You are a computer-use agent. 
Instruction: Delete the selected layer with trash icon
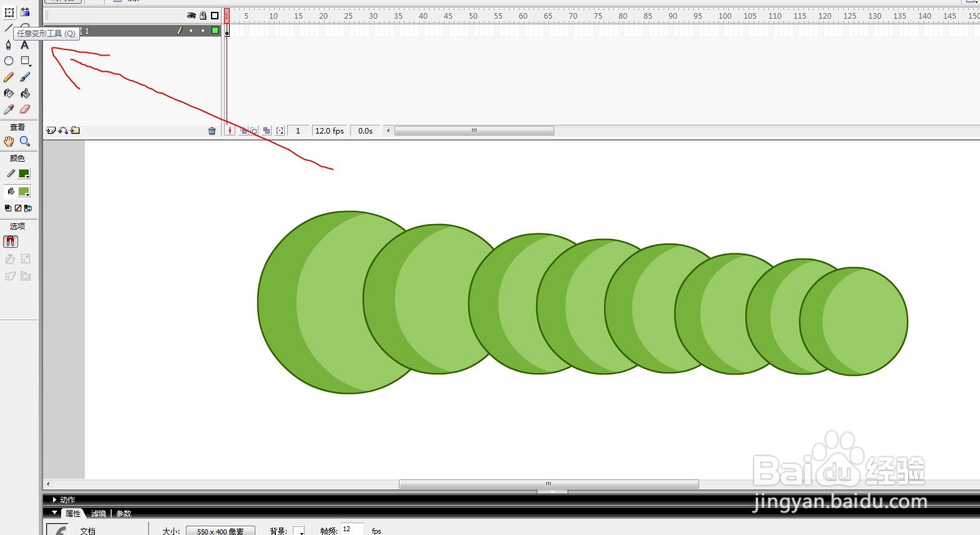point(212,131)
